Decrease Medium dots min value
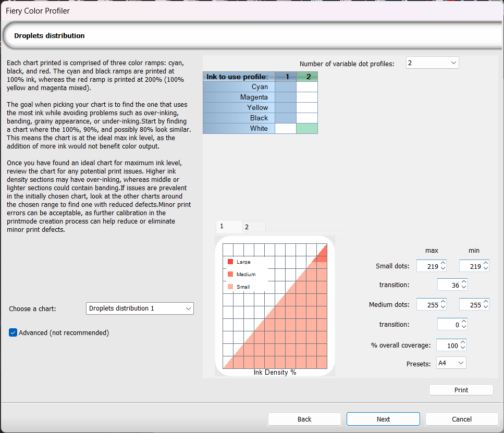This screenshot has height=433, width=504. [486, 307]
